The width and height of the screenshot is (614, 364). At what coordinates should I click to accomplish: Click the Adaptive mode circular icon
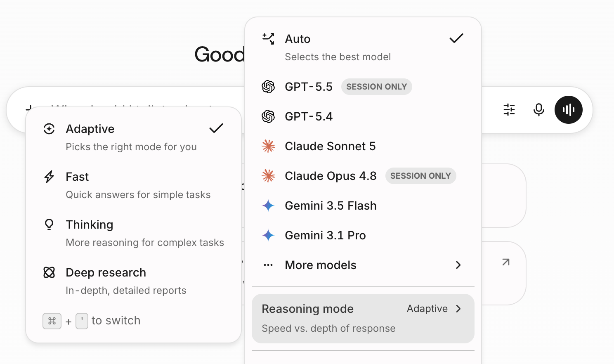point(49,129)
